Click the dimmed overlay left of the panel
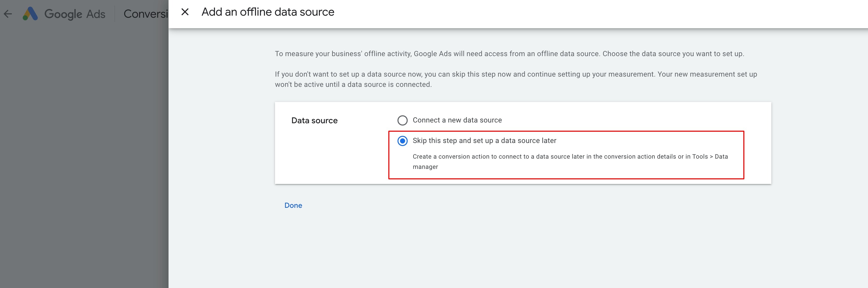 [x=84, y=151]
